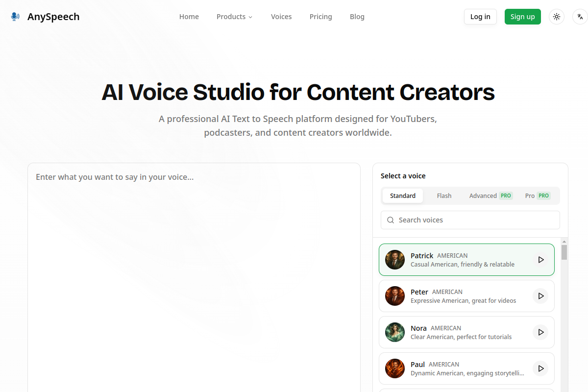Click the green Sign up button
Screen dimensions: 588x392
pos(523,17)
